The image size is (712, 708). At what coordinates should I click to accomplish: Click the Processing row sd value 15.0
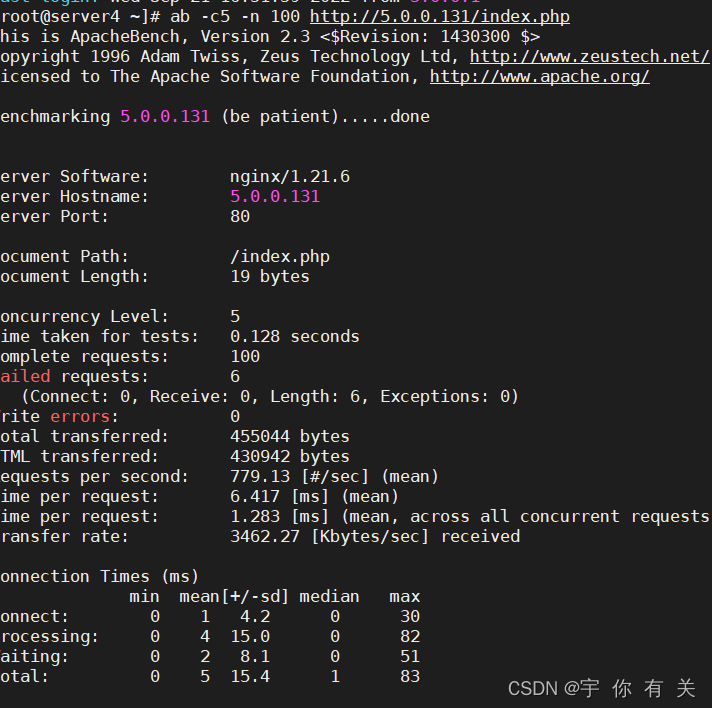pyautogui.click(x=250, y=636)
